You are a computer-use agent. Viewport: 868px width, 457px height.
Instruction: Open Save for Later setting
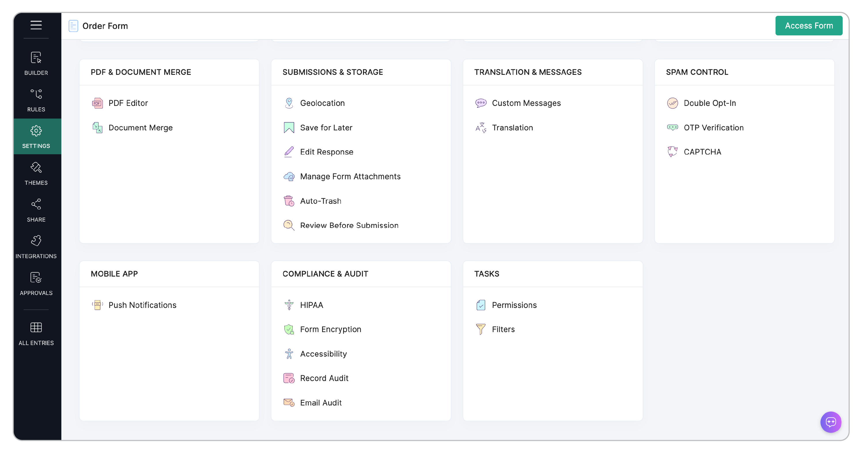(x=326, y=127)
